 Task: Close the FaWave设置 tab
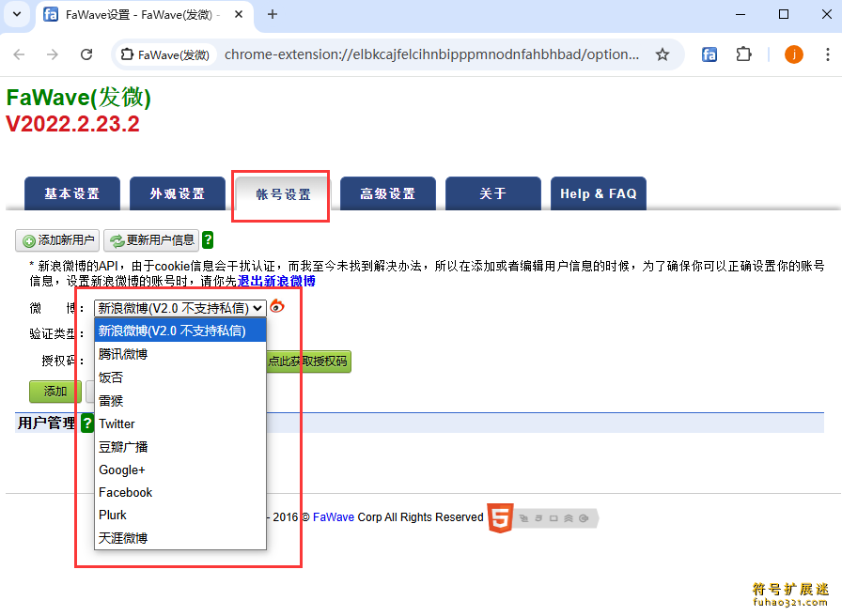(239, 14)
